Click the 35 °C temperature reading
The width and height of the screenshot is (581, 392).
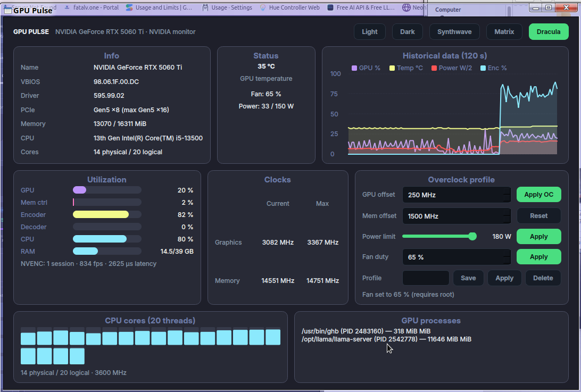[266, 66]
